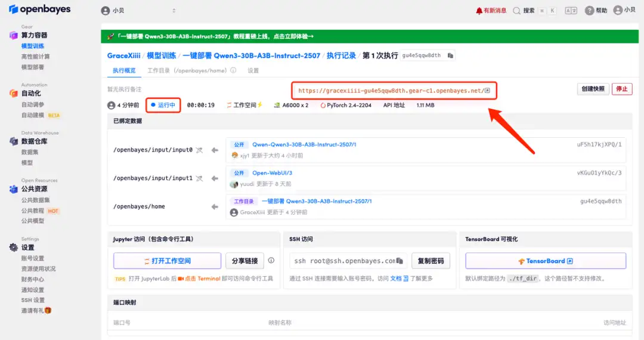644x340 pixels.
Task: Open 通知设置 in the sidebar
Action: [x=33, y=290]
